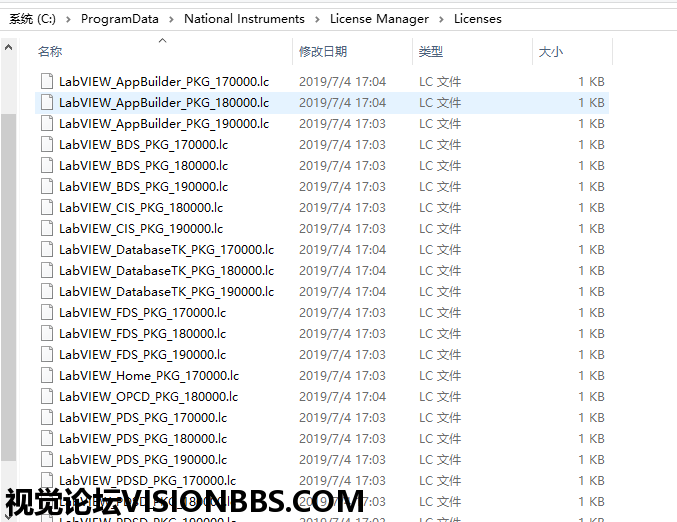This screenshot has width=677, height=522.
Task: Click the file icon of LabVIEW_PDS_PKG_170000.lc
Action: point(47,418)
